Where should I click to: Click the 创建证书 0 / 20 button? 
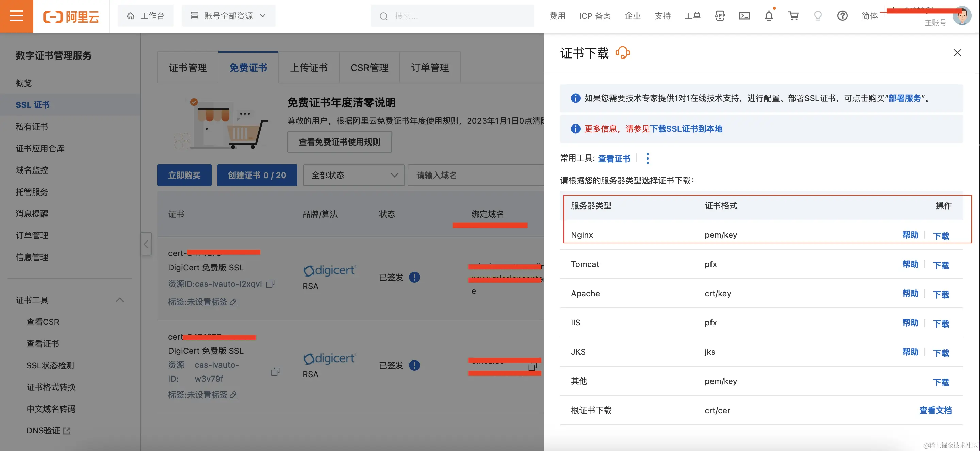coord(257,175)
